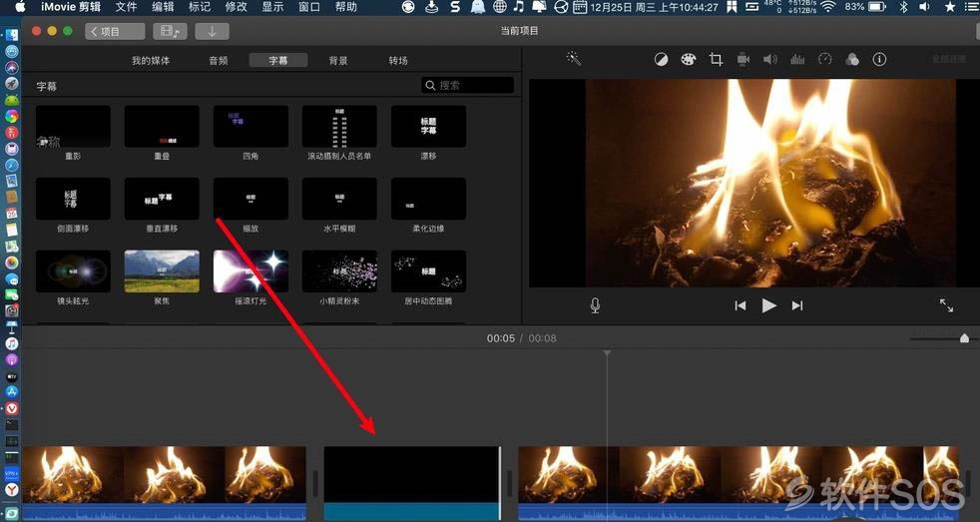The width and height of the screenshot is (980, 522).
Task: Select the 漂移 title thumbnail
Action: (428, 127)
